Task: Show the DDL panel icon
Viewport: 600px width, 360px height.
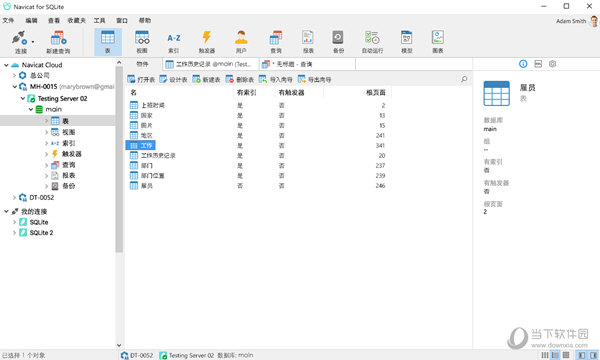Action: (x=538, y=64)
